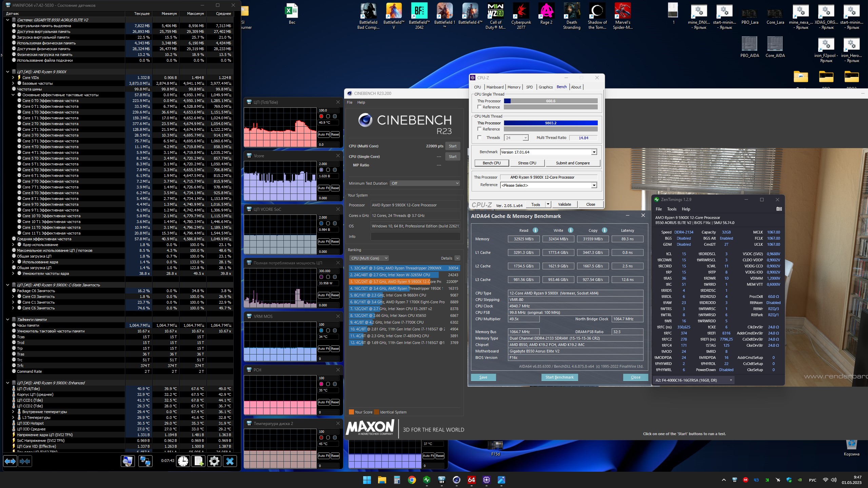The width and height of the screenshot is (868, 488).
Task: Click HWiNFO reset clock icon
Action: pos(183,461)
